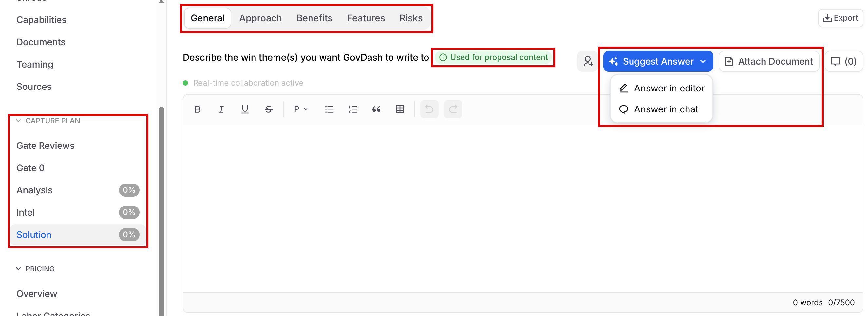The image size is (868, 316).
Task: Open Documents in the sidebar
Action: point(41,42)
